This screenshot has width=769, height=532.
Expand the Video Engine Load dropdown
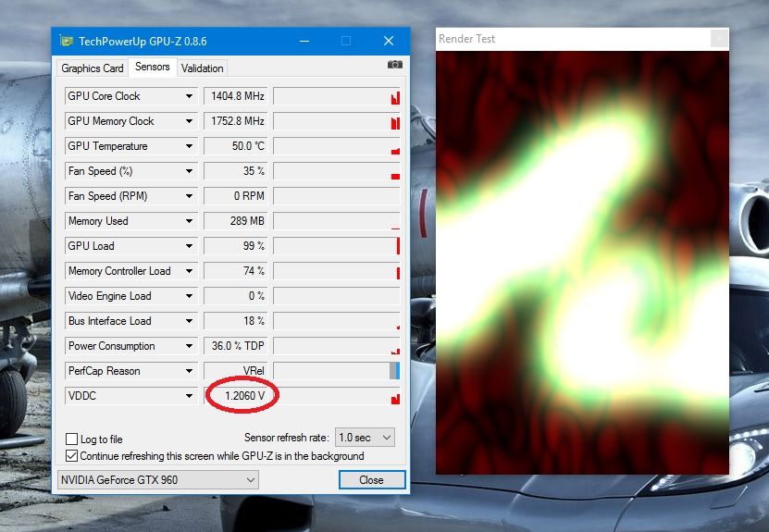(x=190, y=296)
